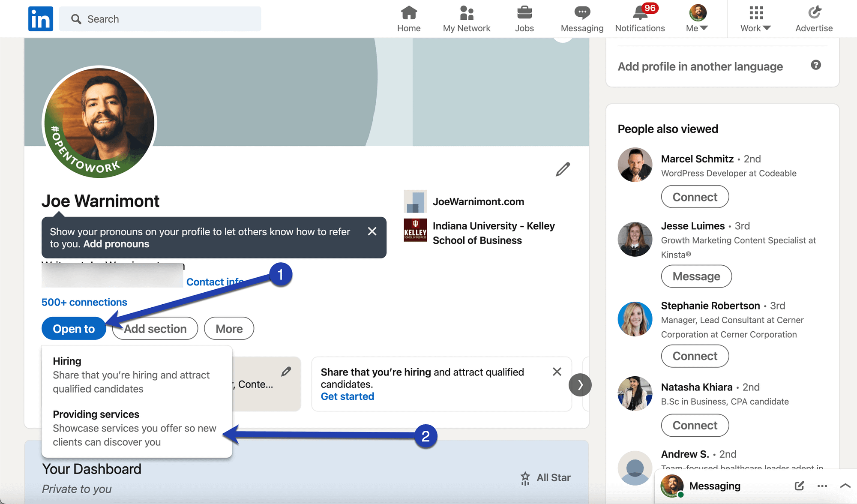857x504 pixels.
Task: Open Contact info link
Action: (x=215, y=282)
